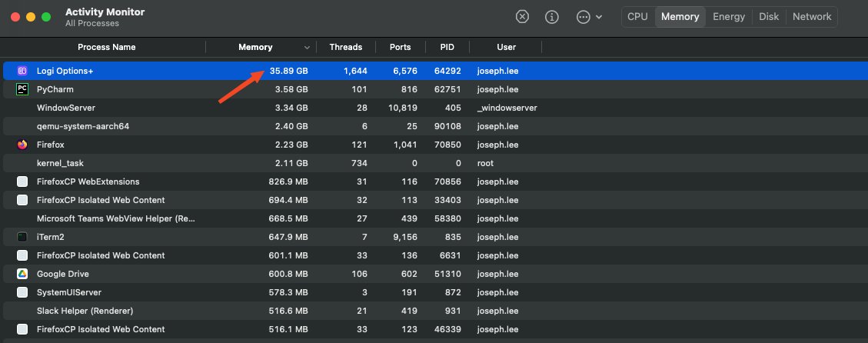The image size is (868, 343).
Task: Click PID 64292
Action: tap(448, 71)
